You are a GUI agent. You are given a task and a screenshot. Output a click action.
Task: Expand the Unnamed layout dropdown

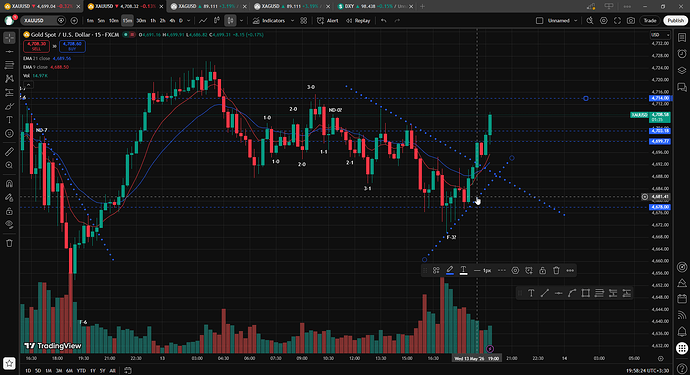pyautogui.click(x=575, y=21)
